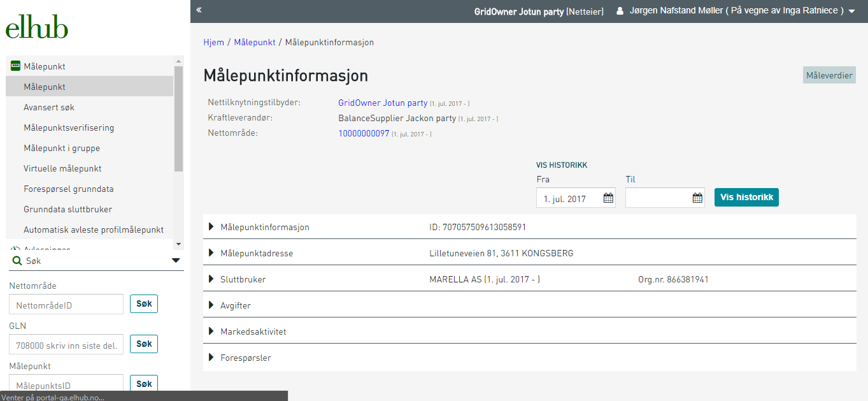
Task: Click MARELLA AS end user text
Action: (485, 279)
